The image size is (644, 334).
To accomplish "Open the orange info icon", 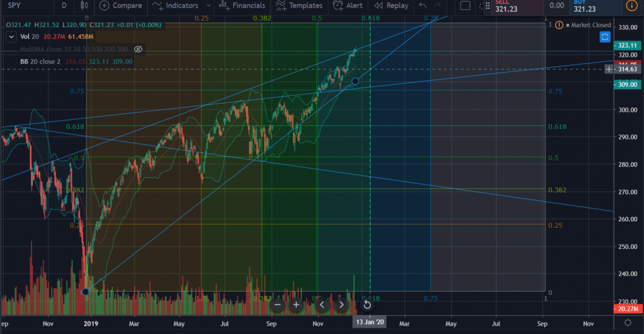I will click(x=631, y=5).
